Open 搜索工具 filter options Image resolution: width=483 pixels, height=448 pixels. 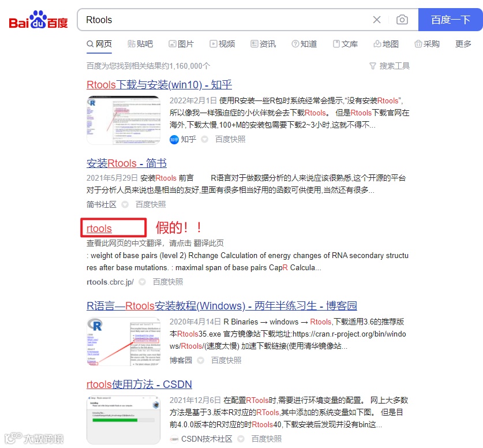(x=390, y=66)
